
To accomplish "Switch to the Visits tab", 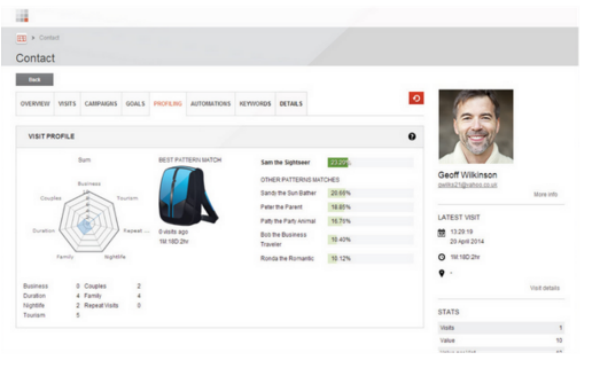I will pos(67,104).
